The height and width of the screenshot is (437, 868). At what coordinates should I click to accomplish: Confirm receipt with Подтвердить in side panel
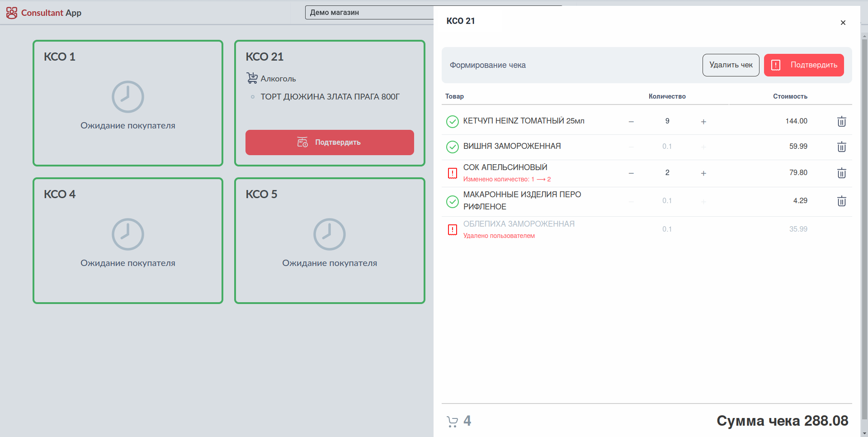[804, 65]
